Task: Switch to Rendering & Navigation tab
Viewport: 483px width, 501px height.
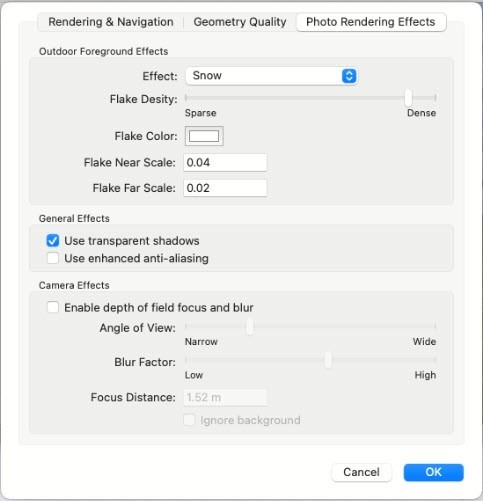Action: [x=111, y=22]
